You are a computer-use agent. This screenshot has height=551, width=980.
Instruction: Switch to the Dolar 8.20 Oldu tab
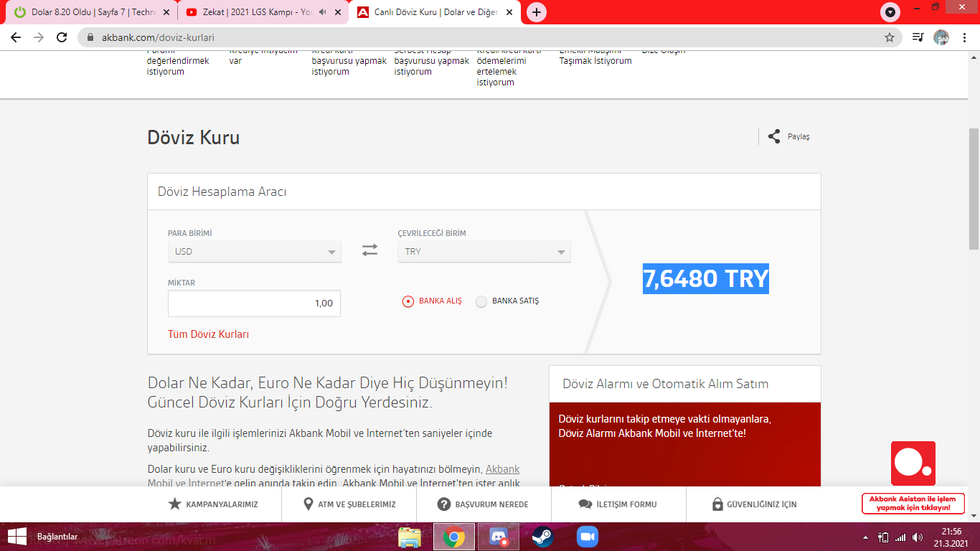[x=92, y=12]
